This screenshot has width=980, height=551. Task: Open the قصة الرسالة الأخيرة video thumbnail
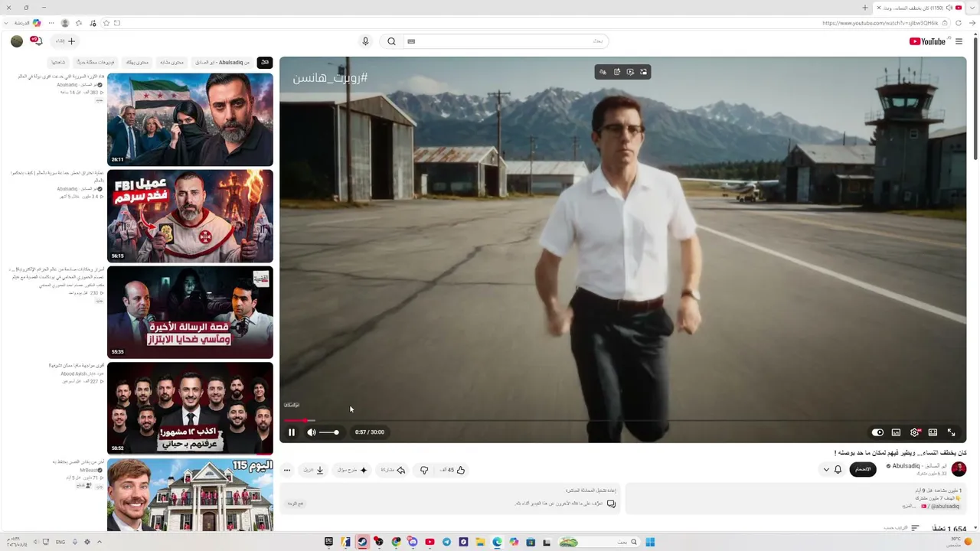[x=190, y=312]
